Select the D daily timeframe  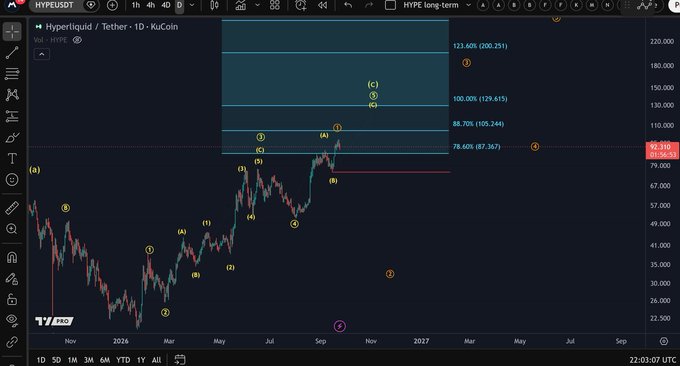tap(180, 5)
